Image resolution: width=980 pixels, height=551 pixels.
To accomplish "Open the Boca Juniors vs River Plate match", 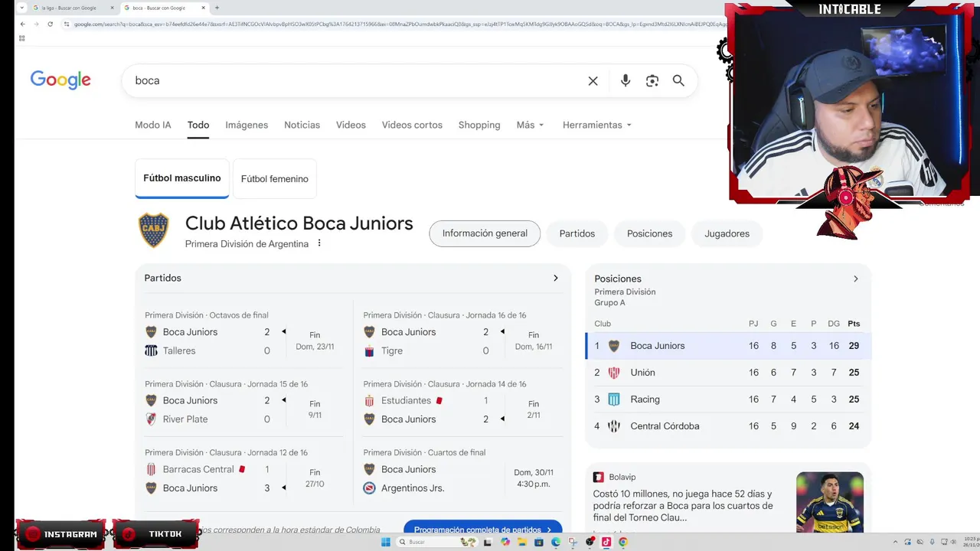I will [x=244, y=404].
